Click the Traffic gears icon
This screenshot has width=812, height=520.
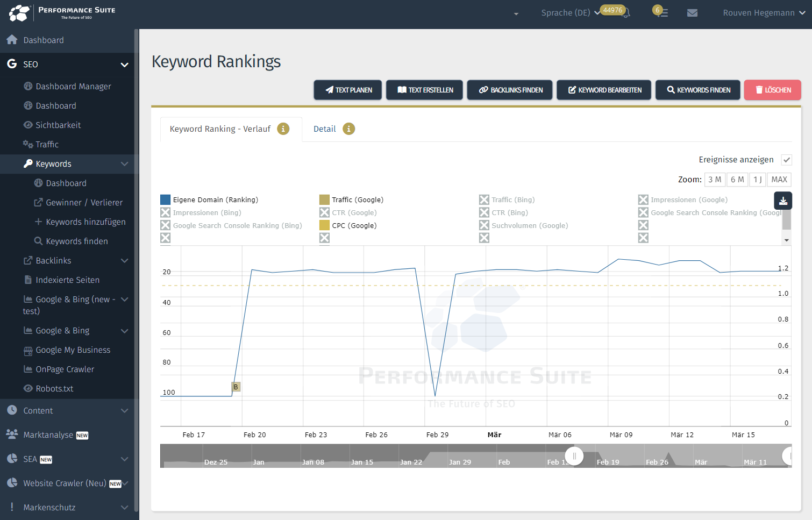pyautogui.click(x=28, y=144)
